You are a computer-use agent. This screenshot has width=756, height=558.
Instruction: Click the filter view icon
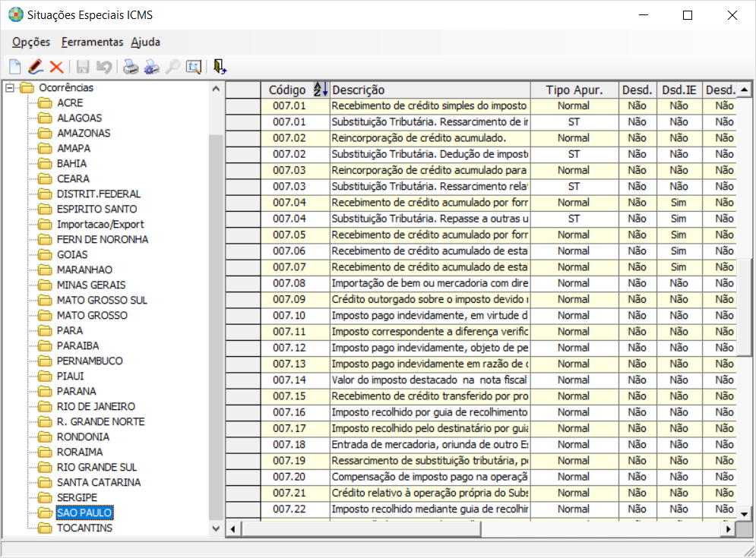click(193, 67)
